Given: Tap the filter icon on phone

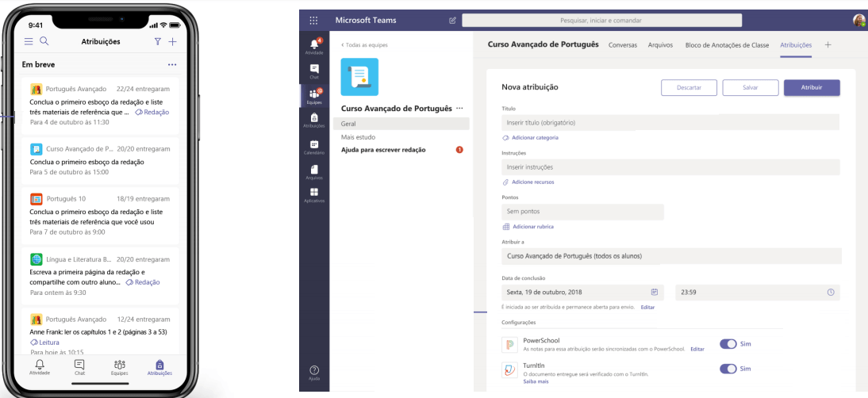Looking at the screenshot, I should (158, 41).
